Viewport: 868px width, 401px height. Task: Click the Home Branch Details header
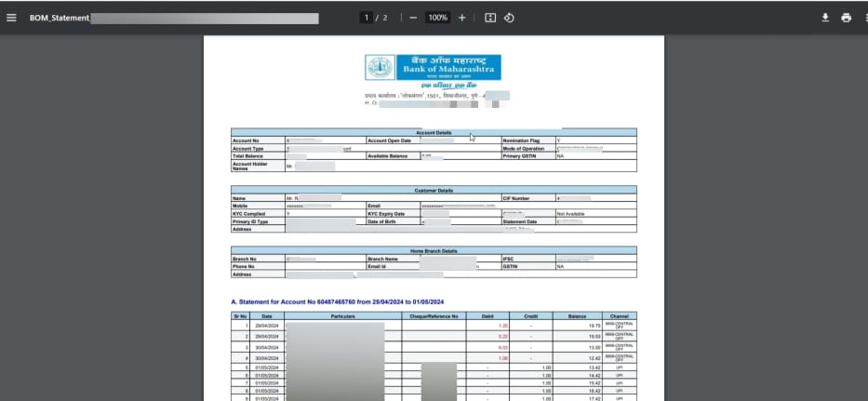(434, 251)
